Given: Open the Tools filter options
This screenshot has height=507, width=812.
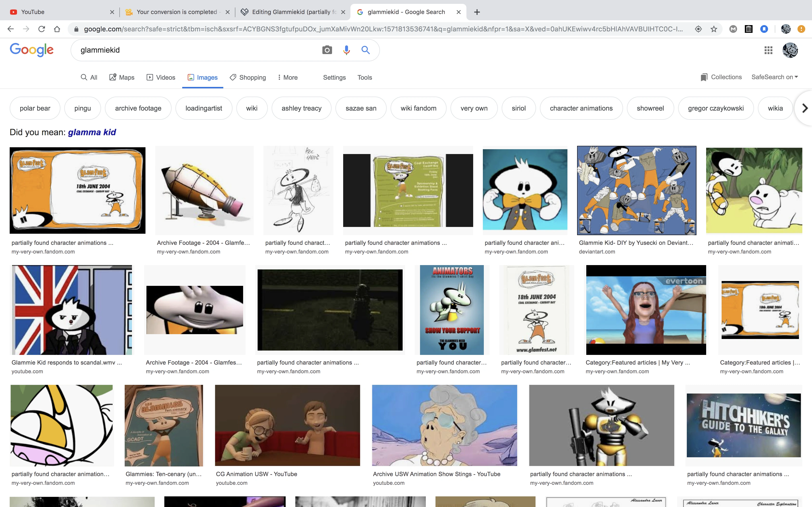Looking at the screenshot, I should point(364,77).
